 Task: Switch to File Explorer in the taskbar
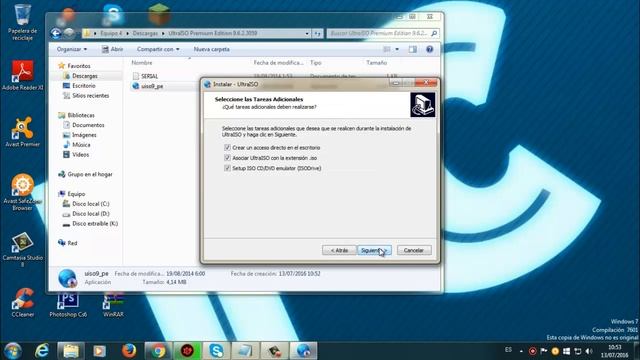[71, 351]
